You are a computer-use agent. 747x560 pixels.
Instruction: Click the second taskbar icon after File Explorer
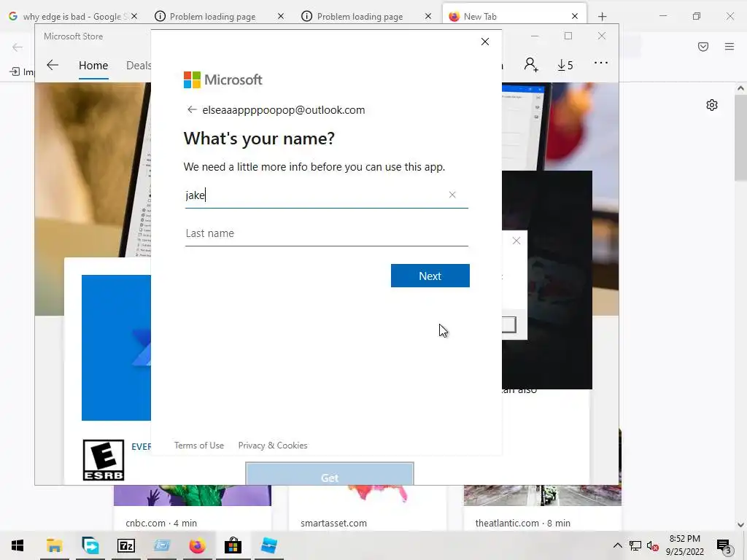point(90,545)
